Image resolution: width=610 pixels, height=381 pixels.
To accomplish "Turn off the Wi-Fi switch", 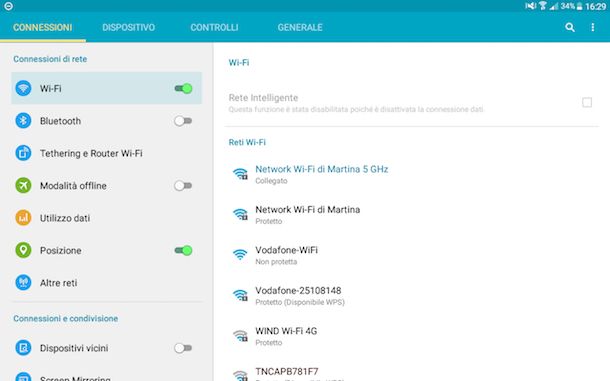I will pos(183,88).
